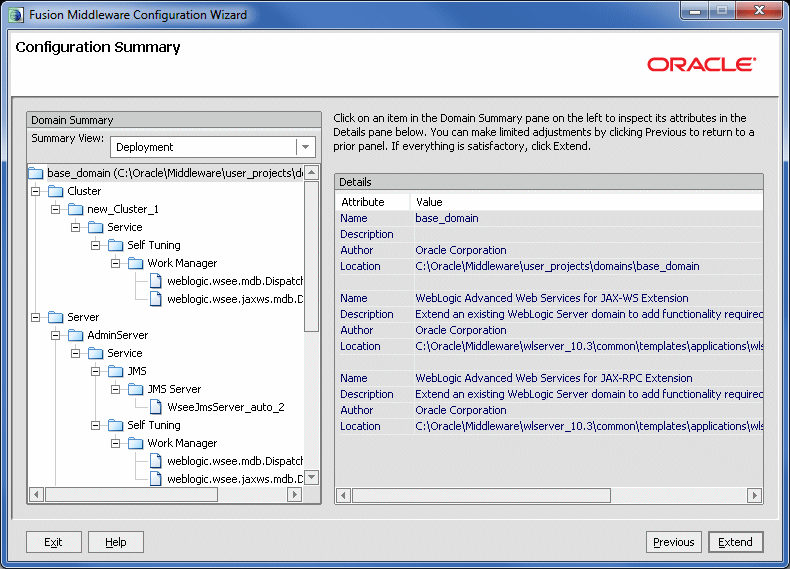This screenshot has height=569, width=790.
Task: Collapse the AdminServer node
Action: pos(55,335)
